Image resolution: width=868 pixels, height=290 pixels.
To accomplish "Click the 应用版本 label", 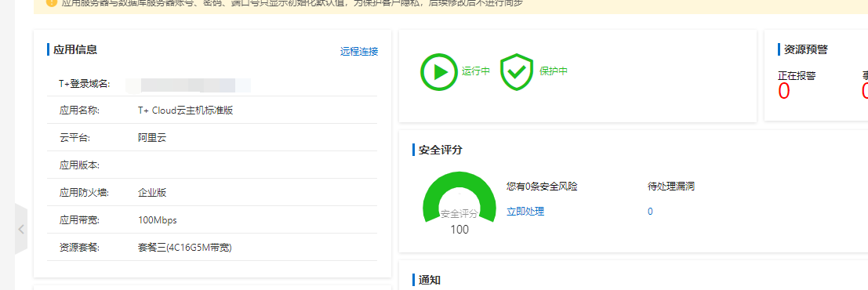I will tap(79, 165).
